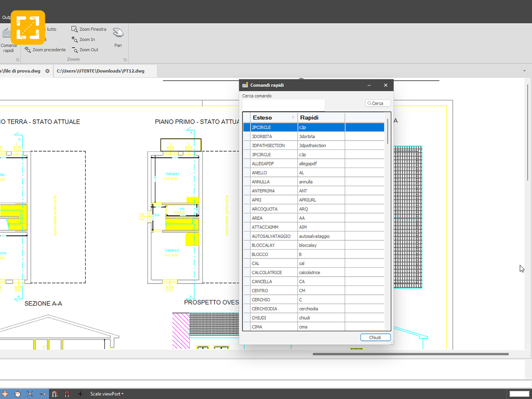
Task: Toggle the red magnet snap icon
Action: (67, 394)
